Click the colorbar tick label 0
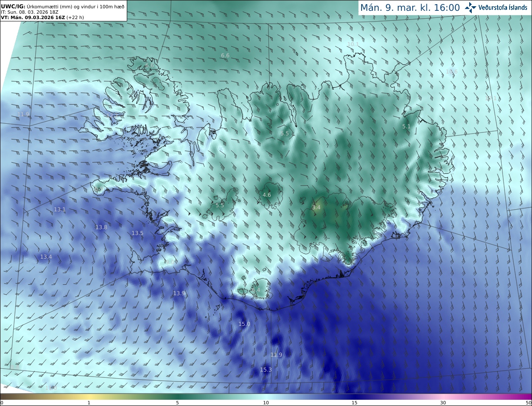532x406 pixels. [x=2, y=403]
